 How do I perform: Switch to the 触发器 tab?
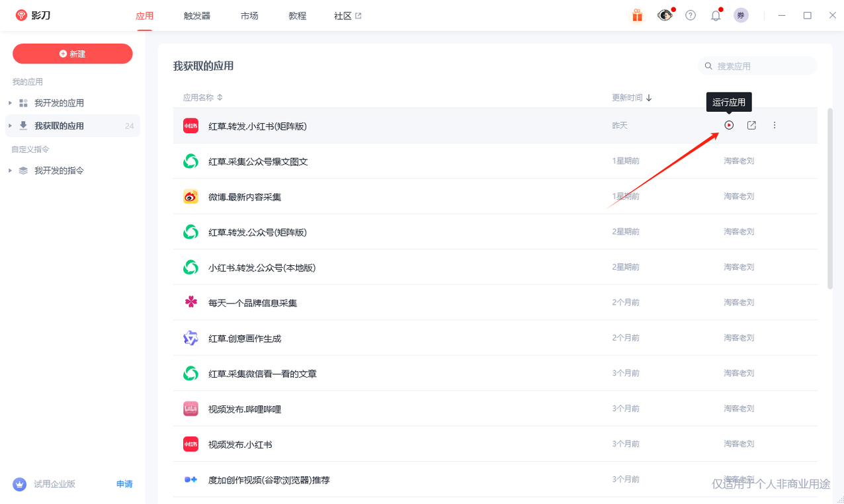[x=197, y=16]
